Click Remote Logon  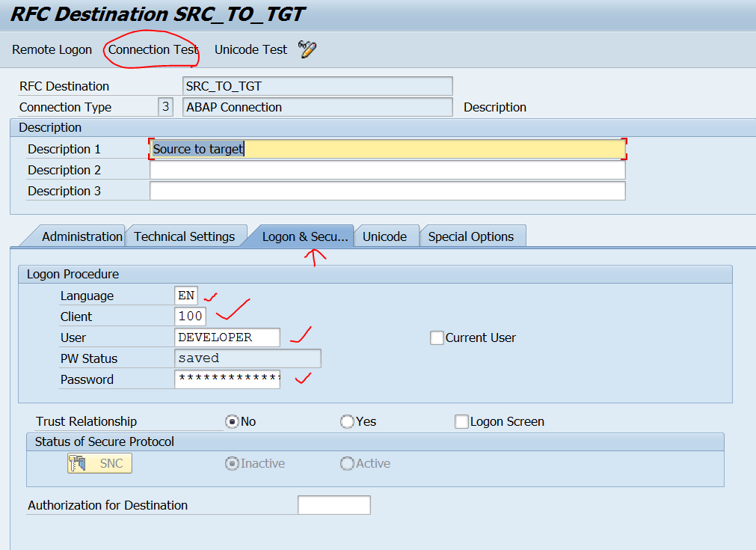coord(52,49)
